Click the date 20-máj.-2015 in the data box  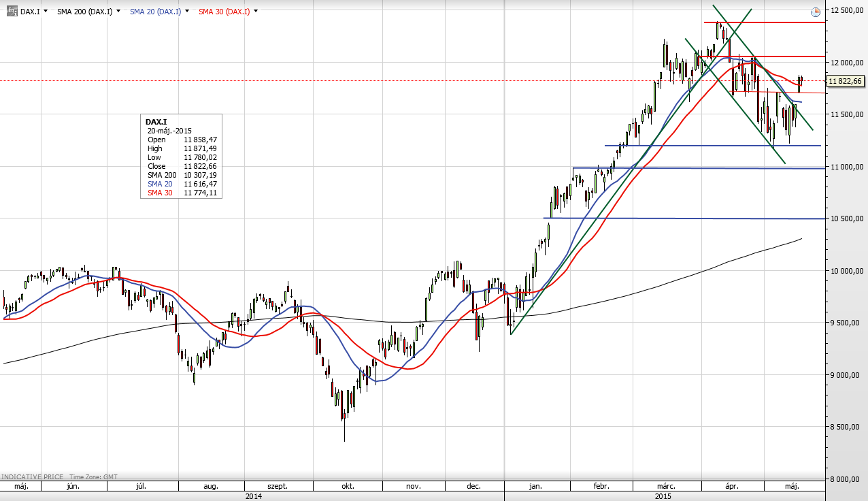pos(169,131)
